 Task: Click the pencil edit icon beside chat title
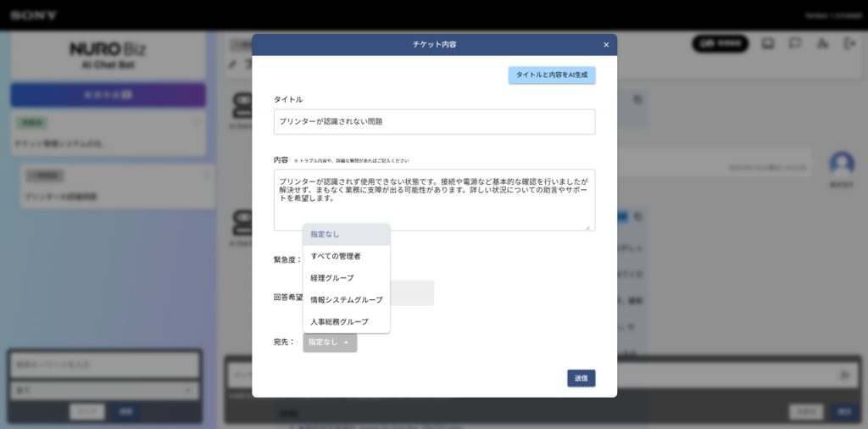233,64
